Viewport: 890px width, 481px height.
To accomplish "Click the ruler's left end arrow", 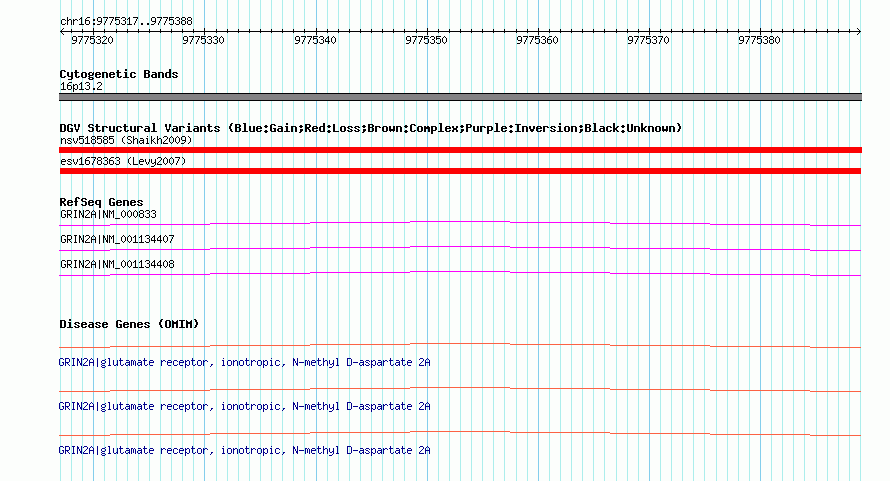I will 62,31.
